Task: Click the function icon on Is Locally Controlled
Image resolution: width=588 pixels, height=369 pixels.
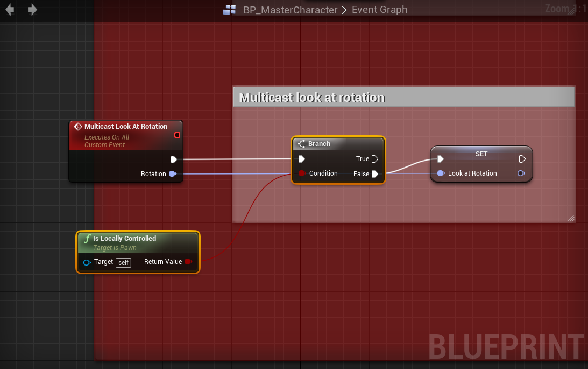Action: (x=87, y=238)
